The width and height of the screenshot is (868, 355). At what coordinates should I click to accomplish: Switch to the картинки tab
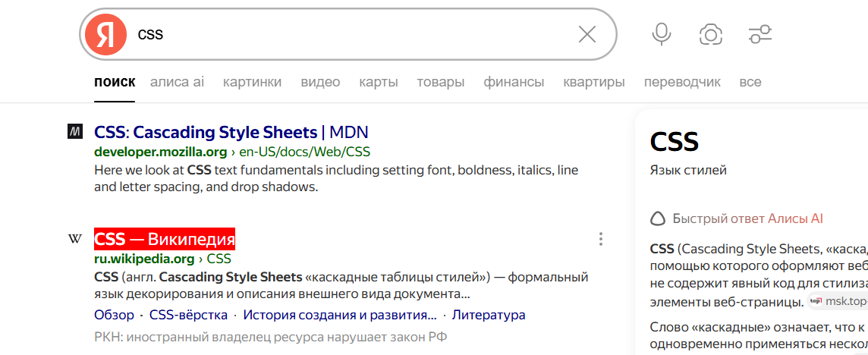point(253,83)
